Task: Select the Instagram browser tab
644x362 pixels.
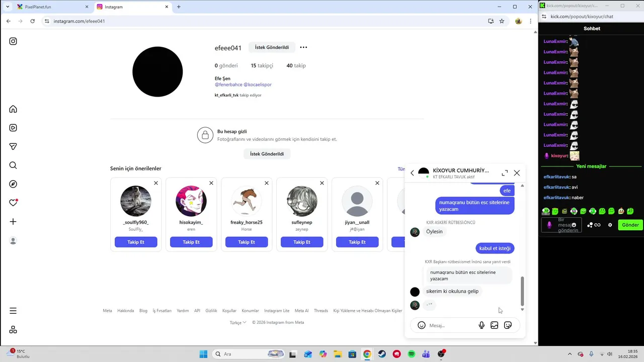Action: pyautogui.click(x=132, y=7)
